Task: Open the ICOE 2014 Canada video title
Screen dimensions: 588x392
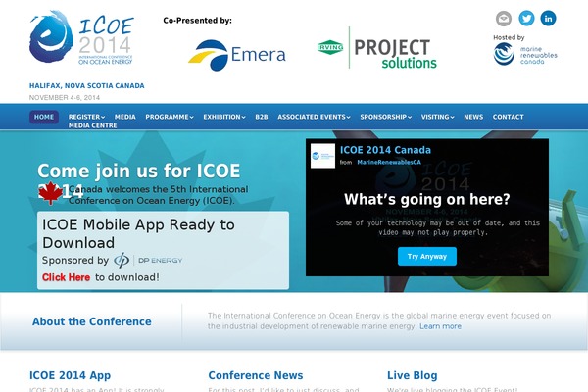Action: click(385, 150)
